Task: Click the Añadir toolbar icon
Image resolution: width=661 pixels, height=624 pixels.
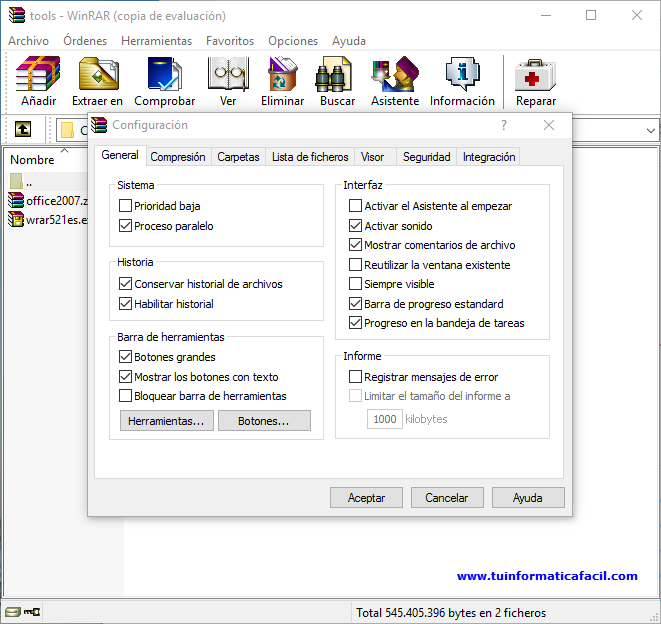Action: point(38,74)
